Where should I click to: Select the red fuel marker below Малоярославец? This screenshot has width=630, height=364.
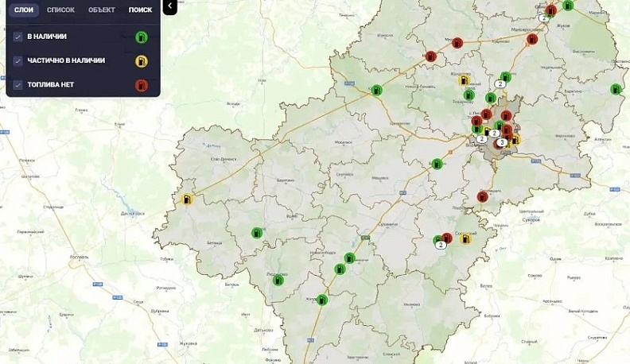coord(532,39)
